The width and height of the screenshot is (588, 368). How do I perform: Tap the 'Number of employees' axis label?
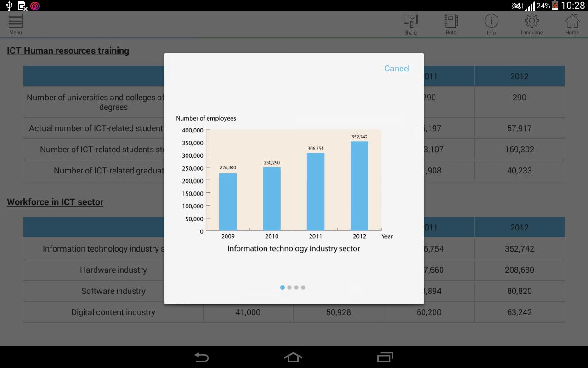206,118
